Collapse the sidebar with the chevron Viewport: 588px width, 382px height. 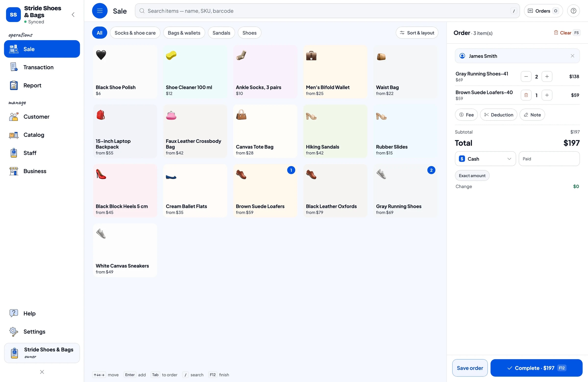(x=73, y=14)
